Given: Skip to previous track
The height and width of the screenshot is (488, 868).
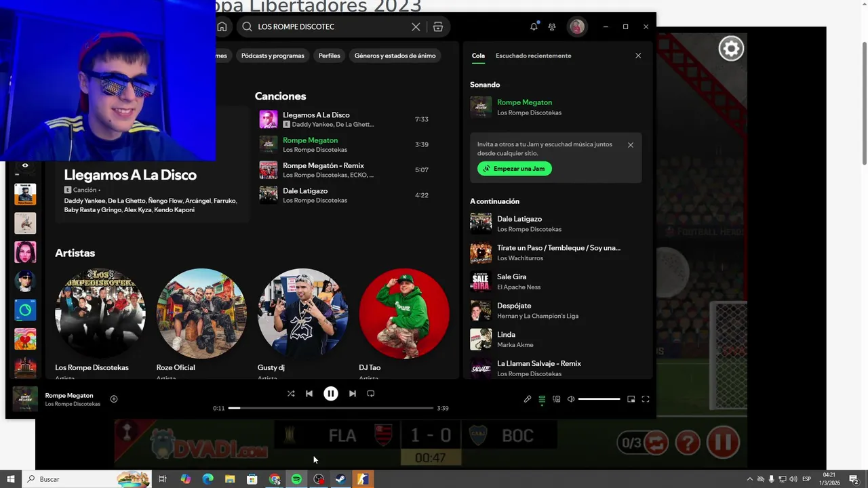Looking at the screenshot, I should click(309, 393).
